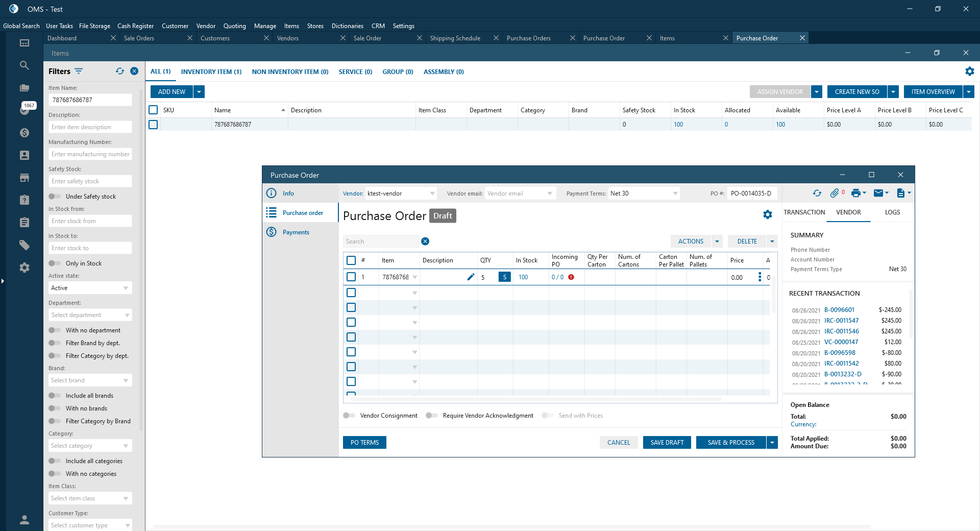
Task: Clear the Purchase Order search field
Action: 425,242
